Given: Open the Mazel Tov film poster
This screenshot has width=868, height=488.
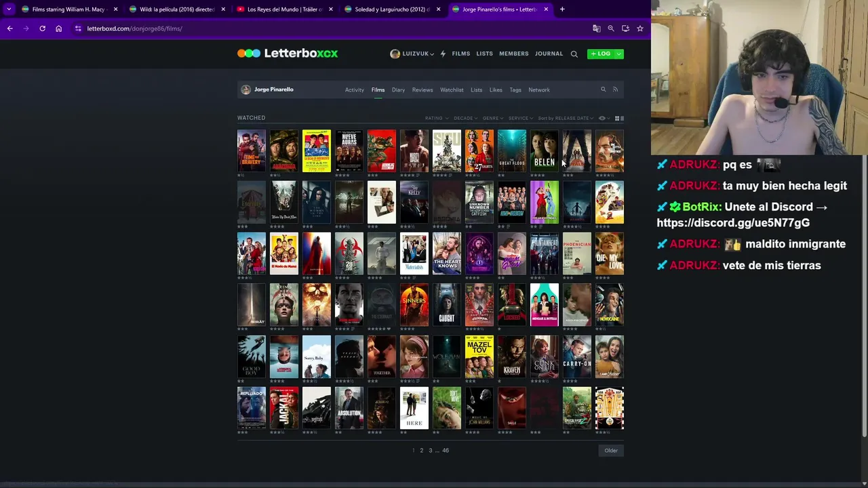Looking at the screenshot, I should 479,357.
